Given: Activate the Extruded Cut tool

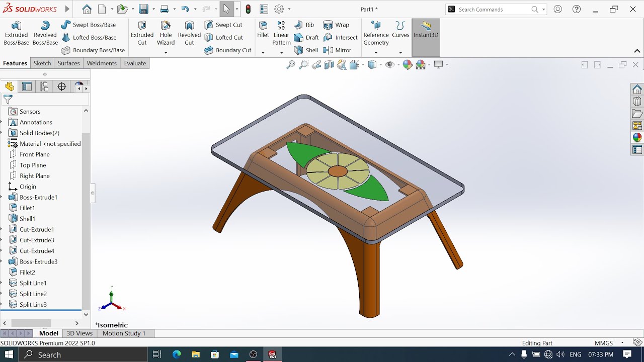Looking at the screenshot, I should 142,34.
